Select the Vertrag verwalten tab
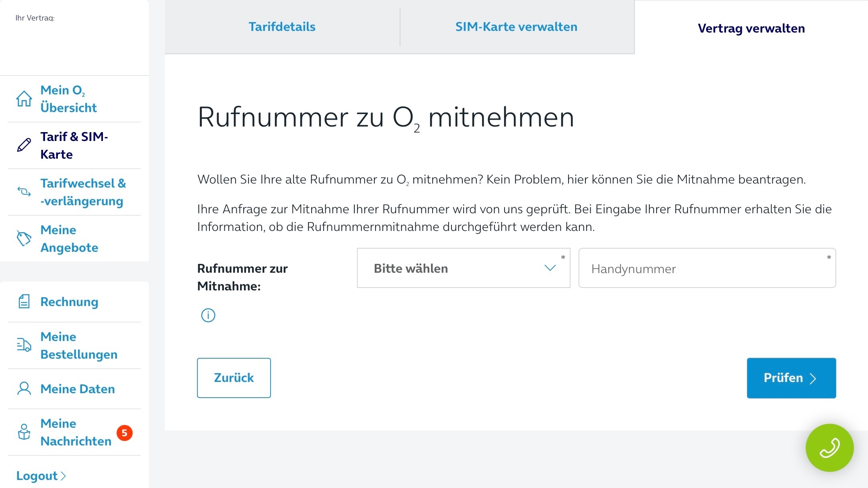The height and width of the screenshot is (488, 868). coord(751,28)
